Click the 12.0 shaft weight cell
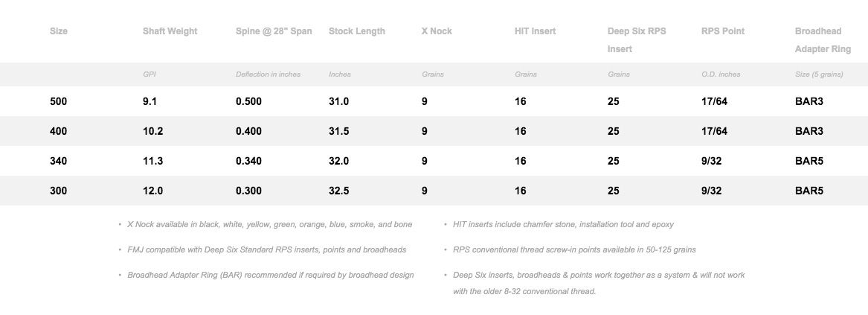868x315 pixels. 152,191
